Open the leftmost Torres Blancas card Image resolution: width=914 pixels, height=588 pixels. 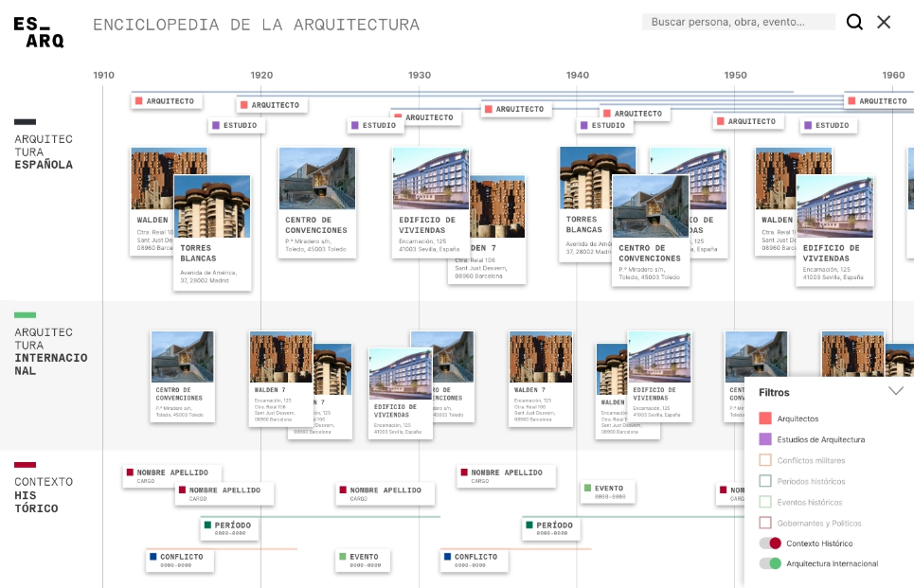click(x=212, y=232)
